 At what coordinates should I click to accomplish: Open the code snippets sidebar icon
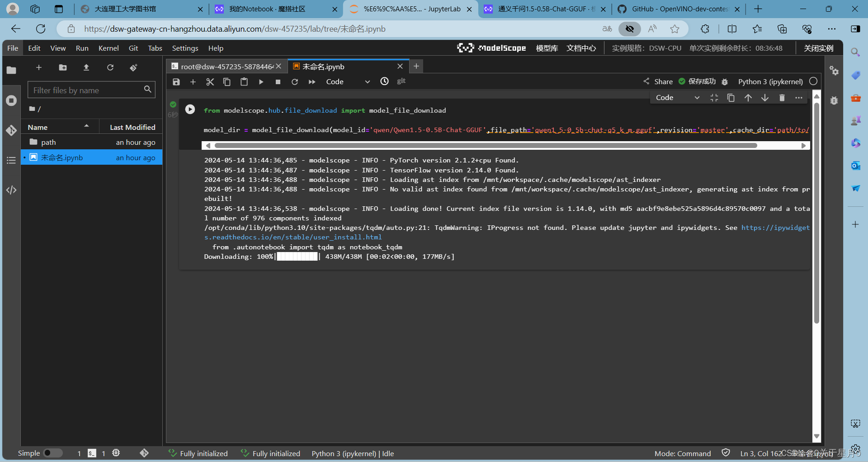11,190
